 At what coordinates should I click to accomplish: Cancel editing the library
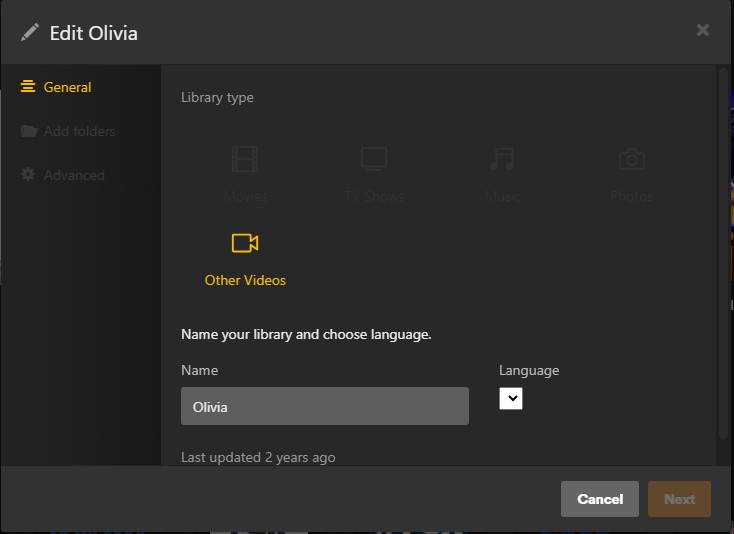point(600,499)
